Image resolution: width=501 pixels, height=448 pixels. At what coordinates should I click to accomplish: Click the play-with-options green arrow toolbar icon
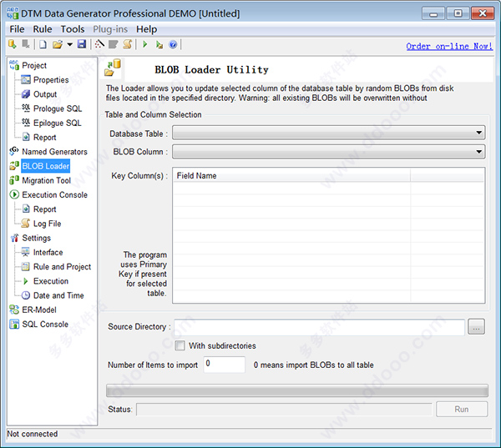159,45
